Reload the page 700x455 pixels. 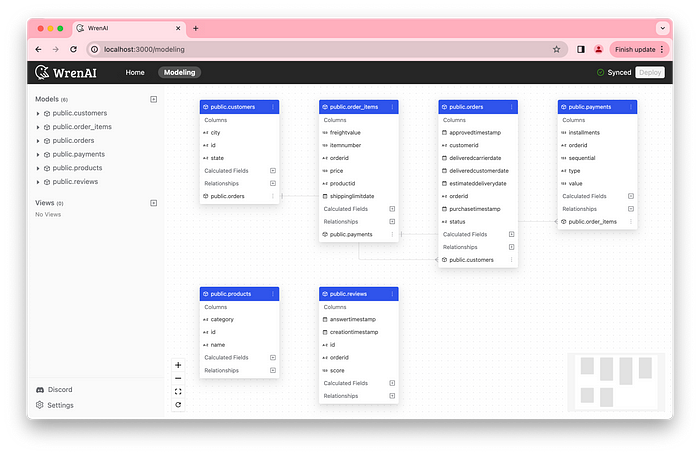pyautogui.click(x=73, y=50)
